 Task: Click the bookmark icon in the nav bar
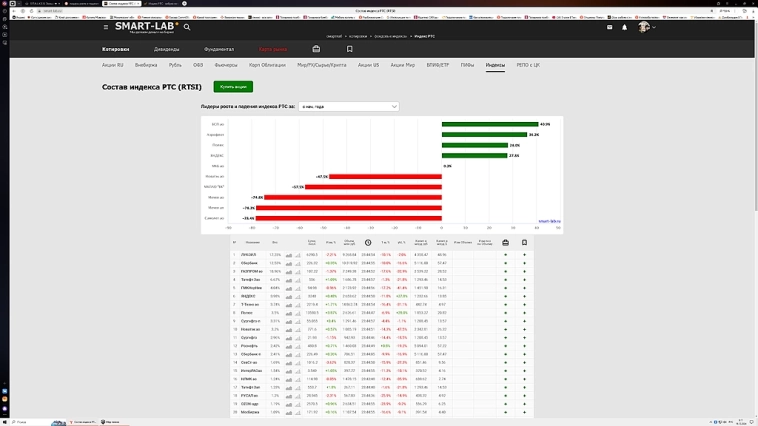(x=349, y=49)
